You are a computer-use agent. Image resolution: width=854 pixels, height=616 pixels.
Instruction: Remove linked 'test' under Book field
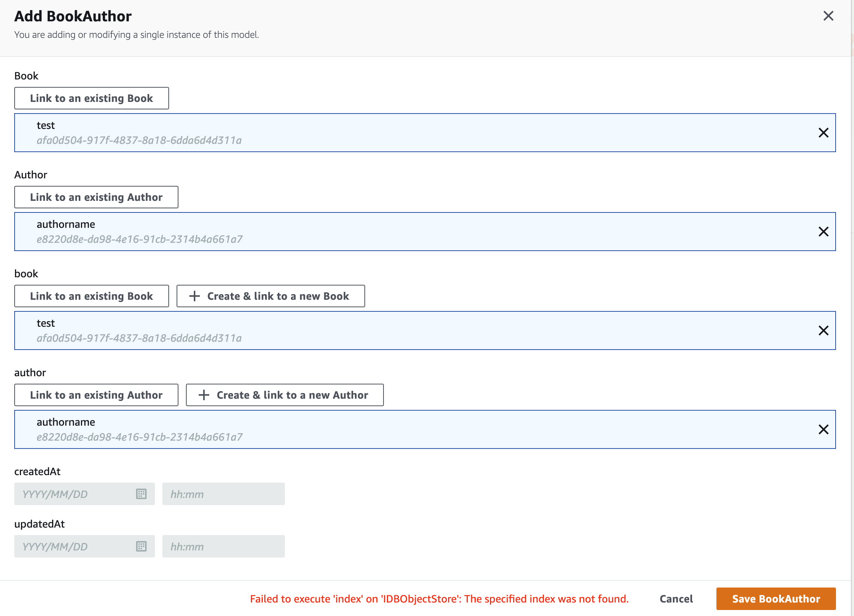pyautogui.click(x=823, y=133)
